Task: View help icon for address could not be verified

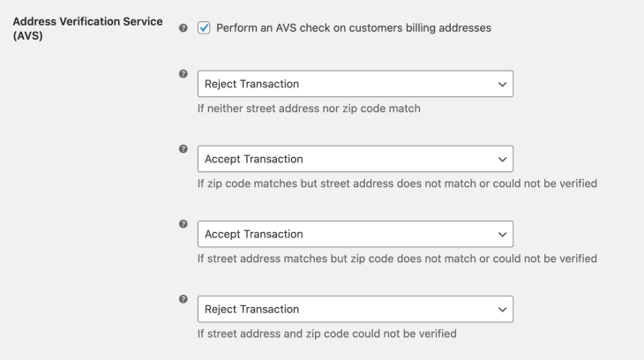Action: 183,299
